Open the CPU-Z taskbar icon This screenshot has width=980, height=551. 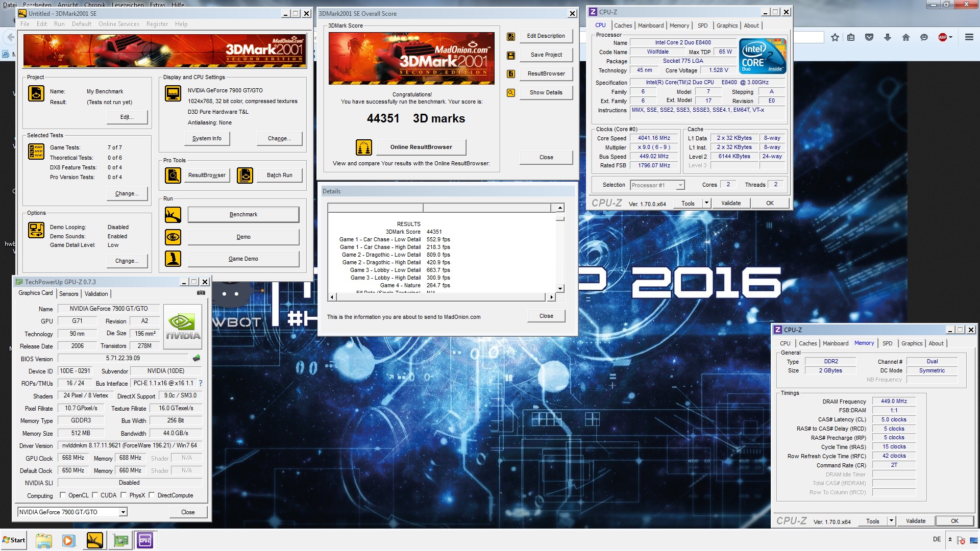coord(145,540)
